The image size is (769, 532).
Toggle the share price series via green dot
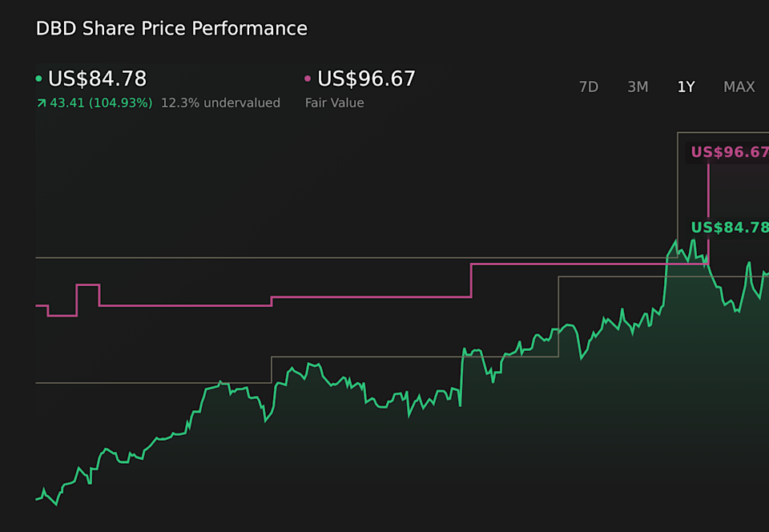[38, 78]
